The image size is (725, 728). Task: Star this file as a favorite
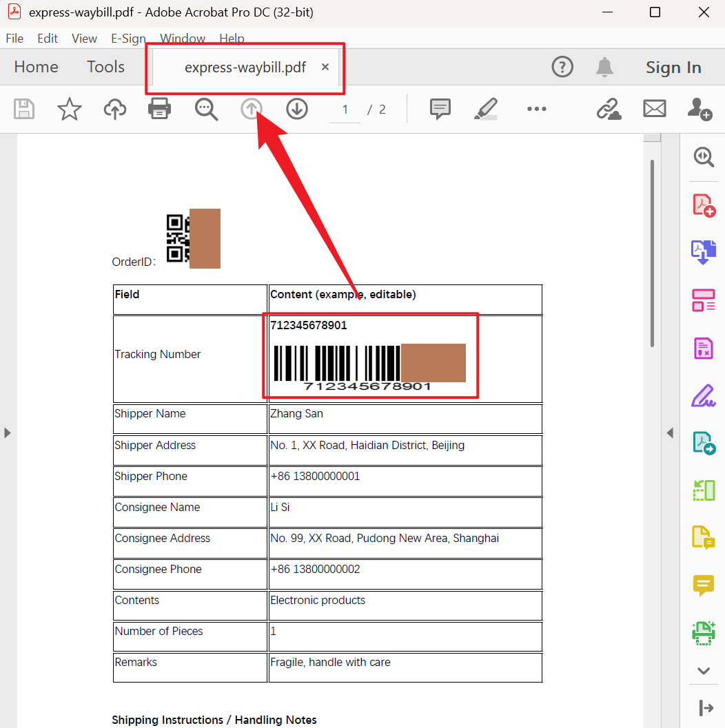(x=69, y=109)
